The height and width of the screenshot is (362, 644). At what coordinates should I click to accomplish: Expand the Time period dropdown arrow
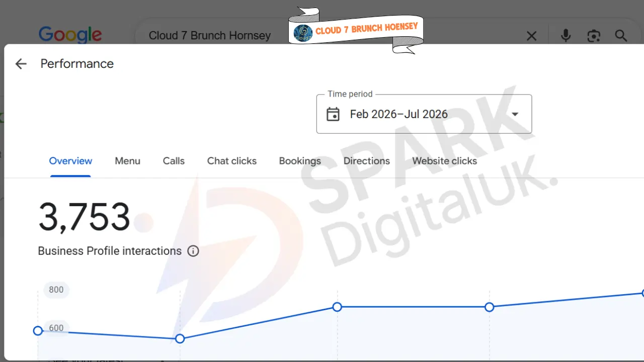tap(515, 114)
